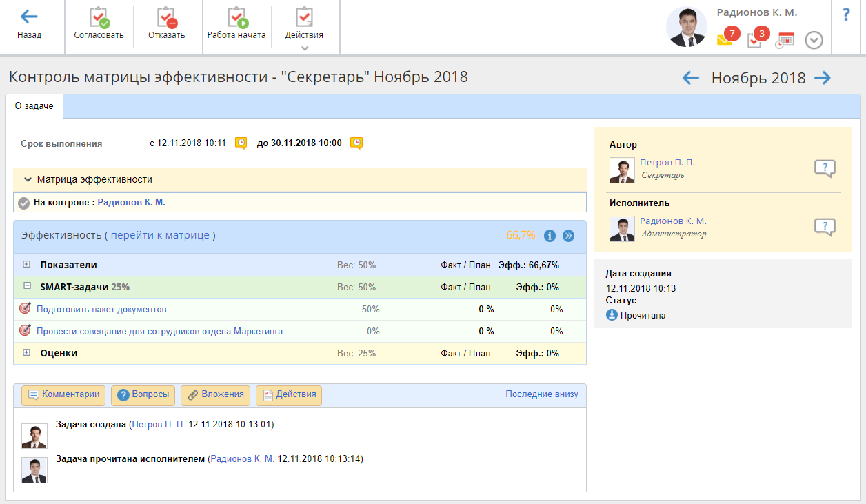The image size is (866, 504).
Task: Open the tasks notification icon
Action: pos(755,39)
